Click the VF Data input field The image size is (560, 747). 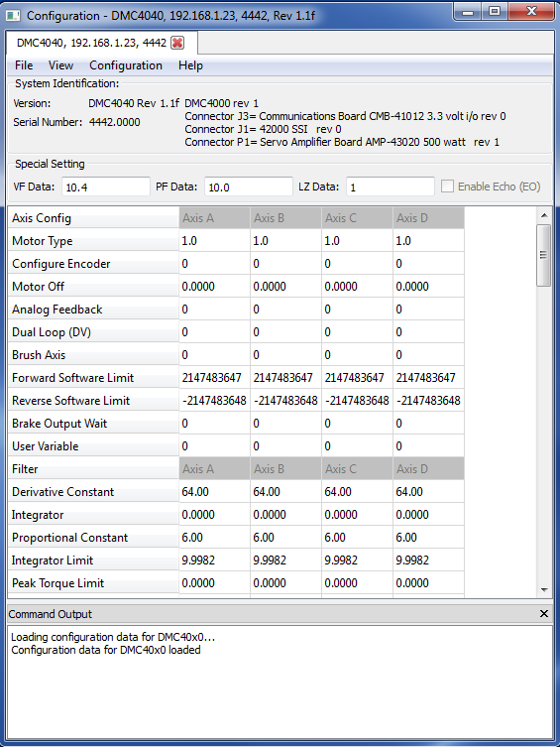[106, 187]
